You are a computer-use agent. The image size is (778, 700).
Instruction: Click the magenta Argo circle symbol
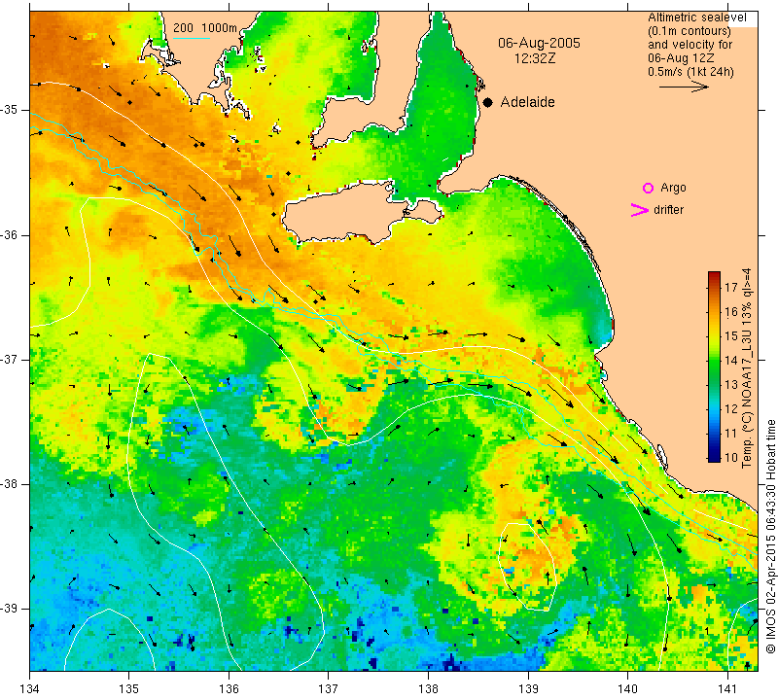pyautogui.click(x=648, y=188)
